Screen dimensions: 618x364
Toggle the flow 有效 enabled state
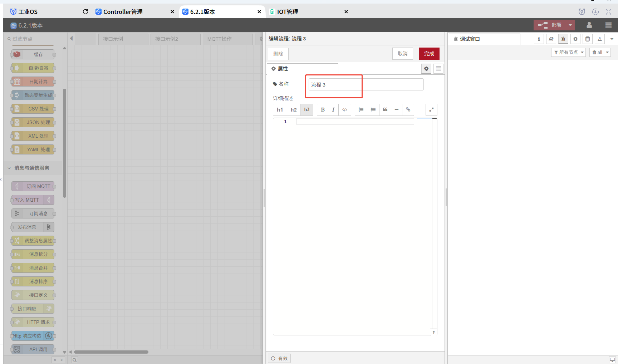tap(279, 358)
